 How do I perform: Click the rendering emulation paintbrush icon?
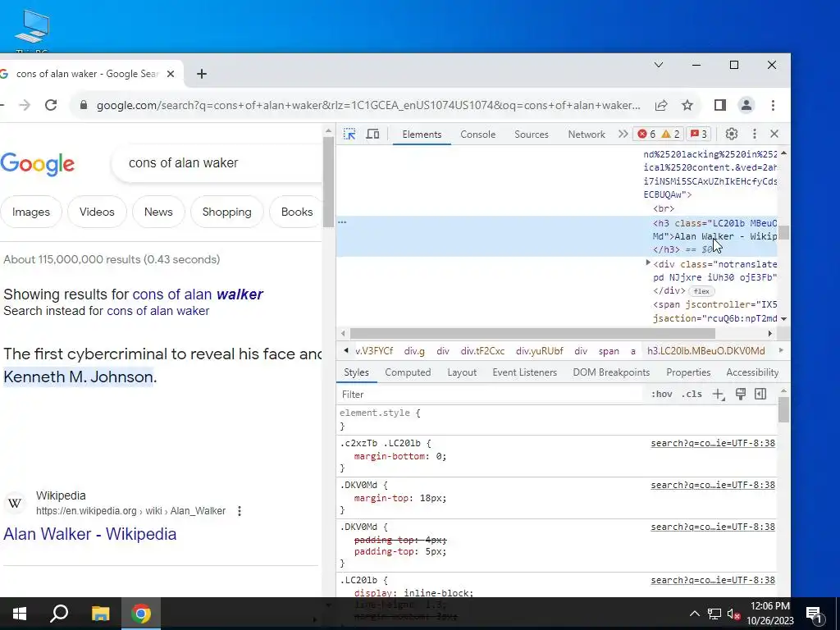[x=741, y=395]
